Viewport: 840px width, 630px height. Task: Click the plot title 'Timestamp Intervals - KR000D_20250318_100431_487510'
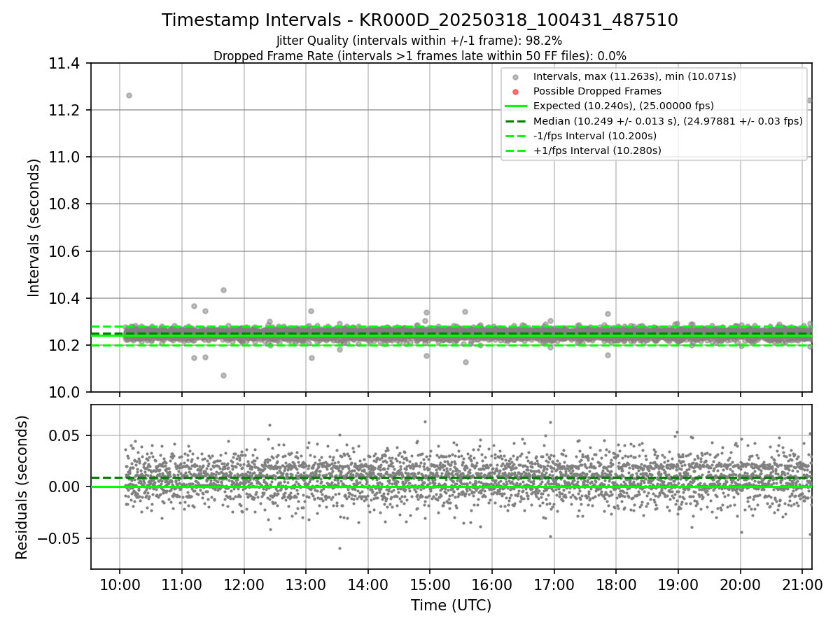point(420,20)
